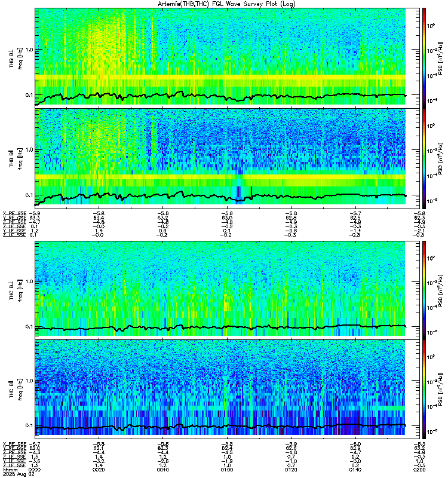Click the 0100 time tick label
The width and height of the screenshot is (448, 478).
[x=227, y=470]
